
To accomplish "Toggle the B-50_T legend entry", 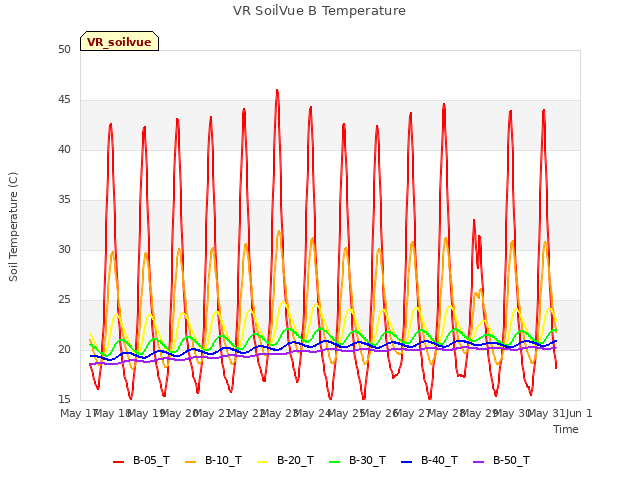I will click(501, 461).
